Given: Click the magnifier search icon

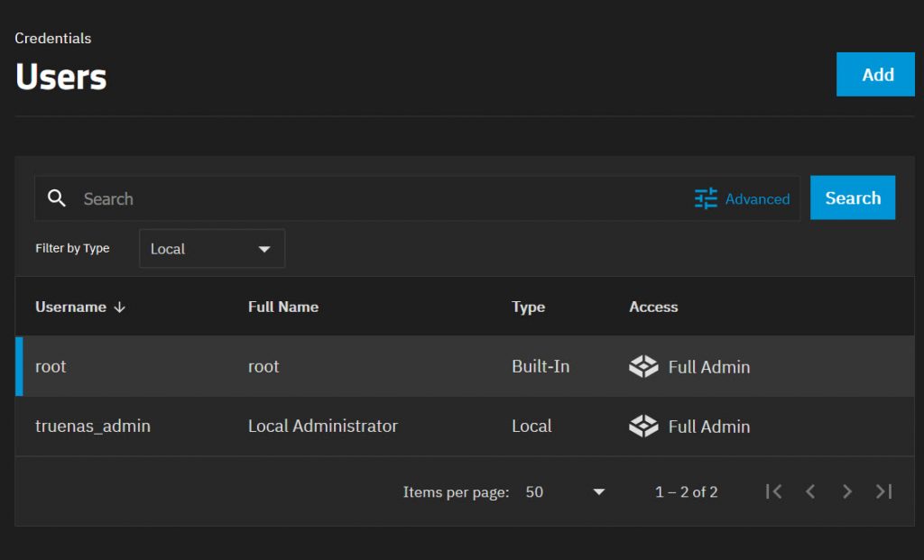Looking at the screenshot, I should point(57,198).
